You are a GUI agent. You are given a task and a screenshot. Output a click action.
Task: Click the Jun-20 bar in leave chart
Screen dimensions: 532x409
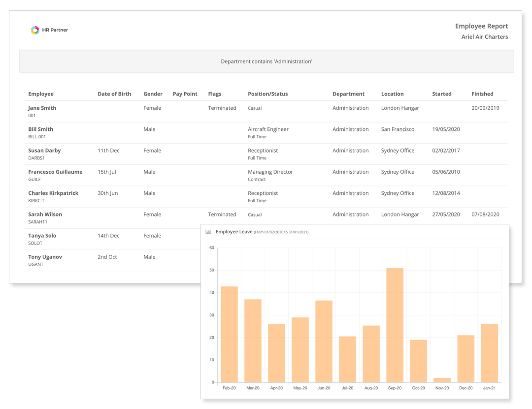[324, 341]
